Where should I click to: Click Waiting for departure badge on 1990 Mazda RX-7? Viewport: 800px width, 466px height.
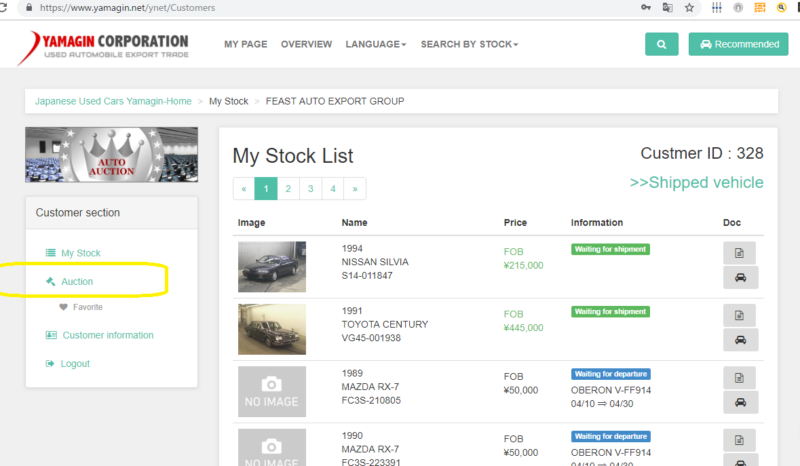[611, 436]
